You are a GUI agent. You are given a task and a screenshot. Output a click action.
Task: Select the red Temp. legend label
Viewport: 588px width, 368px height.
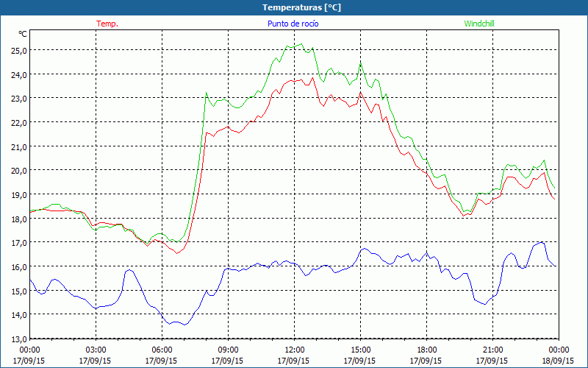click(107, 24)
